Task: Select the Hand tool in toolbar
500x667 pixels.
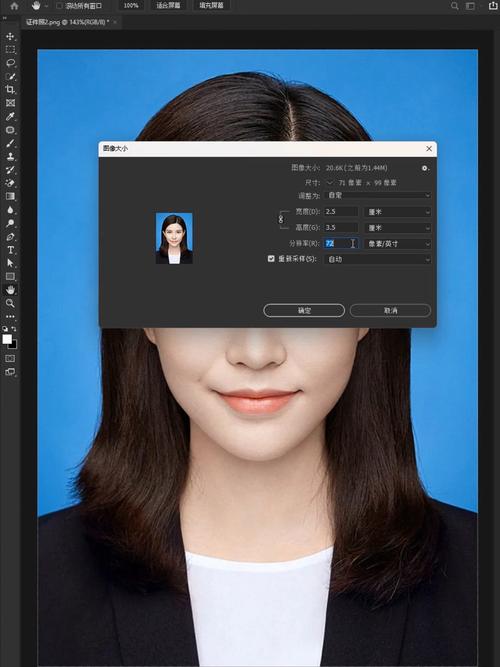Action: [x=10, y=290]
